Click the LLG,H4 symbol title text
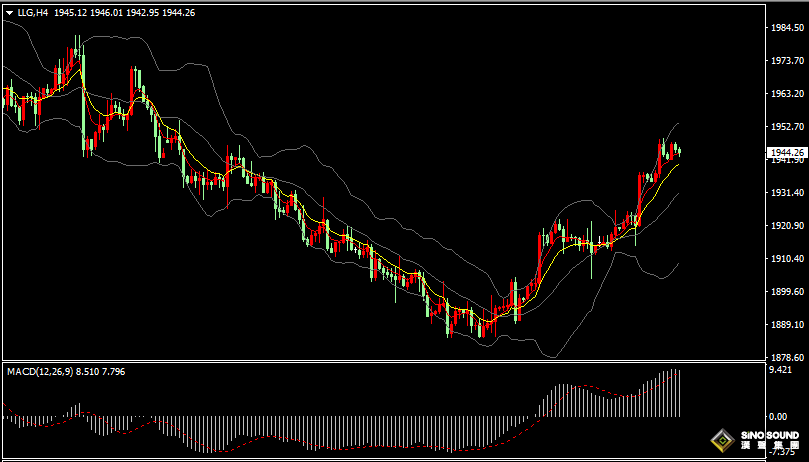 pos(33,12)
